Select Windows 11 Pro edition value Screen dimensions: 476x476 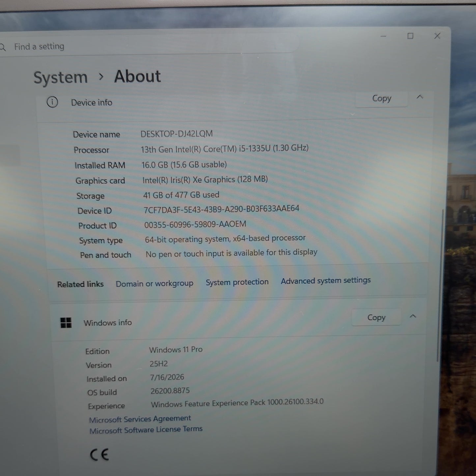pos(176,350)
